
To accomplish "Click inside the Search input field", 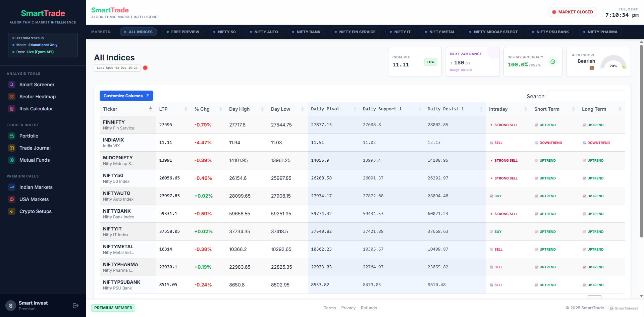I will click(x=586, y=96).
